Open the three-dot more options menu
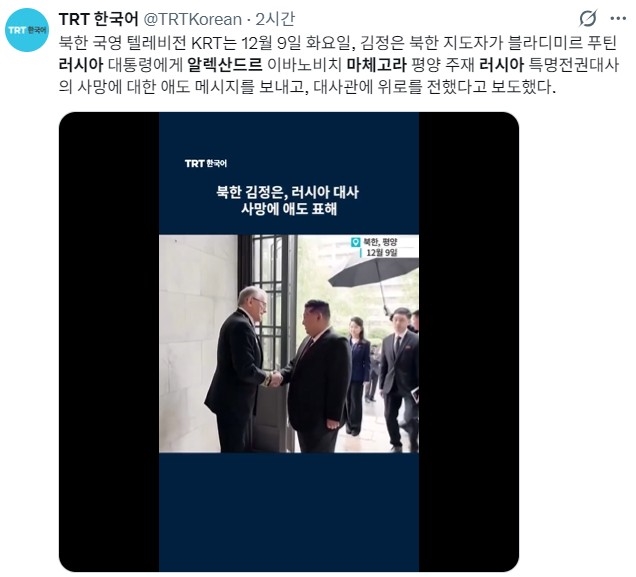 pos(618,18)
